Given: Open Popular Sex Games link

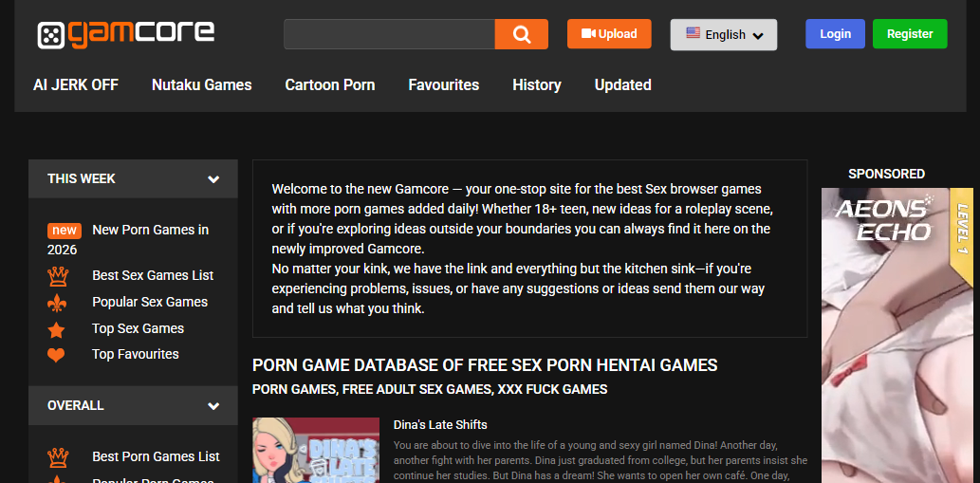Looking at the screenshot, I should click(x=150, y=303).
